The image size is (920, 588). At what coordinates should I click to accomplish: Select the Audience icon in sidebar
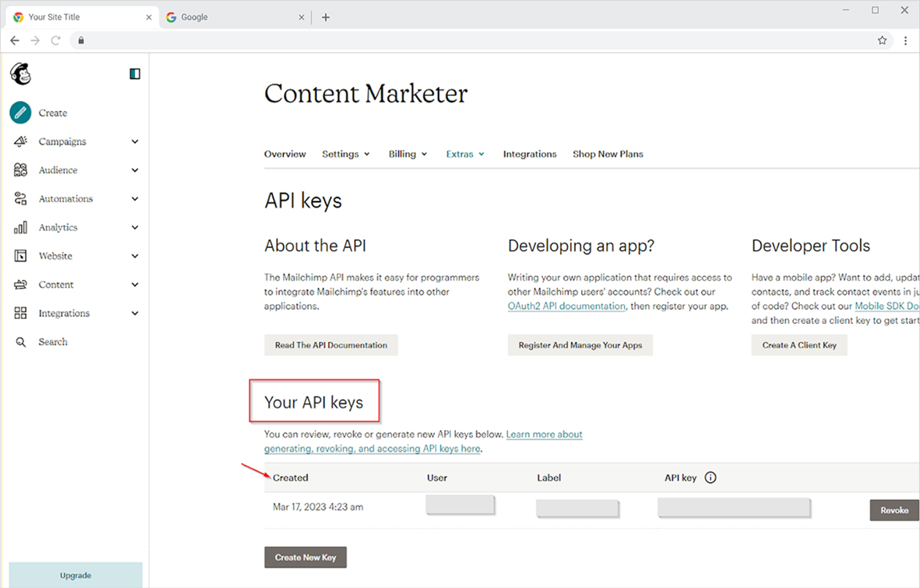pyautogui.click(x=20, y=170)
